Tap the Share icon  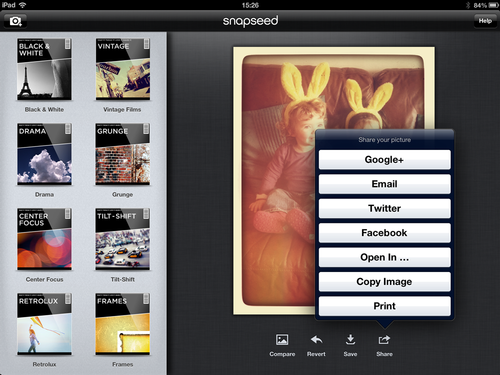[x=384, y=340]
